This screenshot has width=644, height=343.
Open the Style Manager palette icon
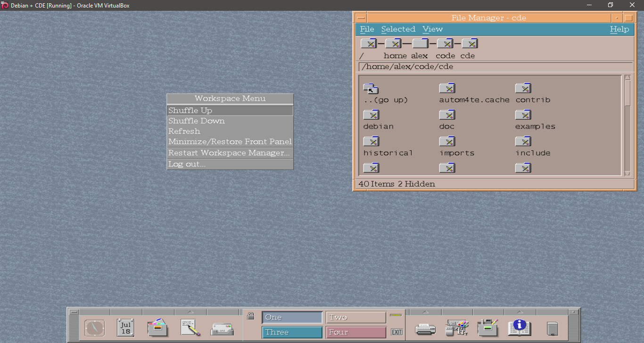point(457,327)
